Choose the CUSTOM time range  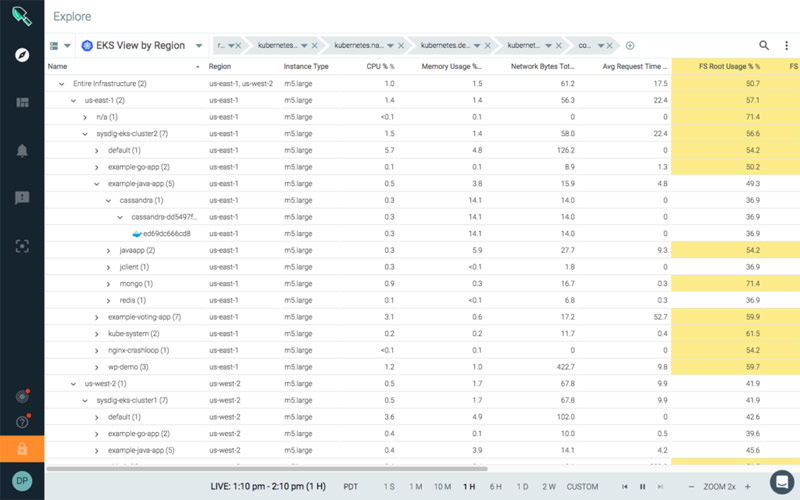(x=582, y=487)
